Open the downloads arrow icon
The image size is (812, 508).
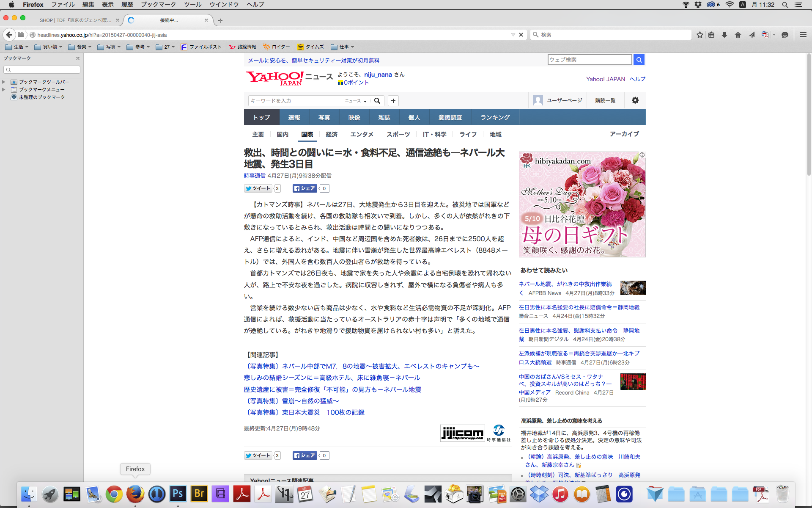[724, 35]
